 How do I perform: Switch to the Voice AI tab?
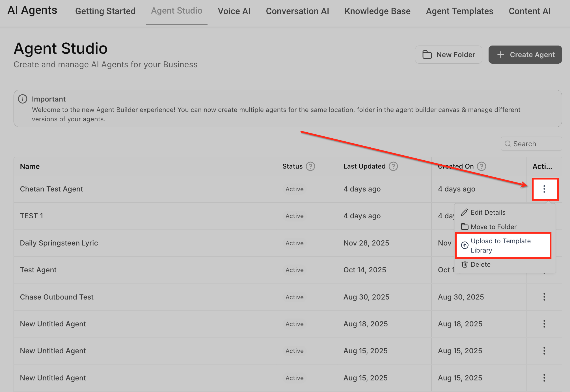pos(234,11)
